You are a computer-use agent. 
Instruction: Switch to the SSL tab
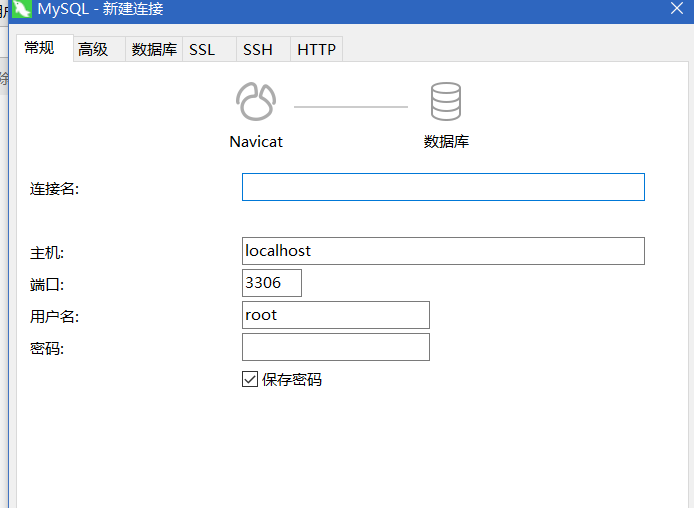pos(209,49)
